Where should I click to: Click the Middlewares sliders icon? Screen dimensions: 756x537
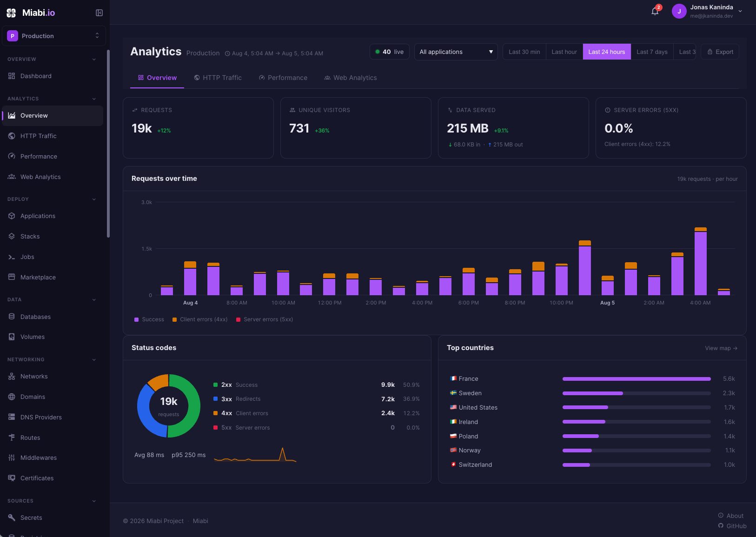12,458
